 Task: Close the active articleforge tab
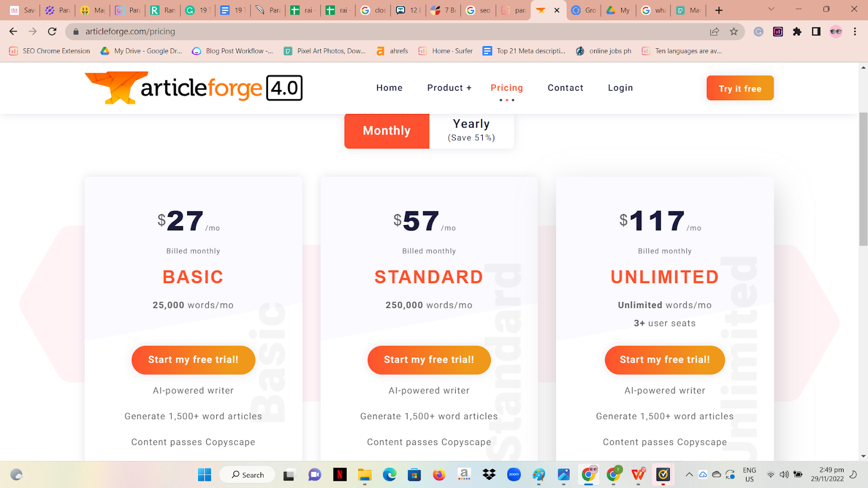tap(557, 10)
